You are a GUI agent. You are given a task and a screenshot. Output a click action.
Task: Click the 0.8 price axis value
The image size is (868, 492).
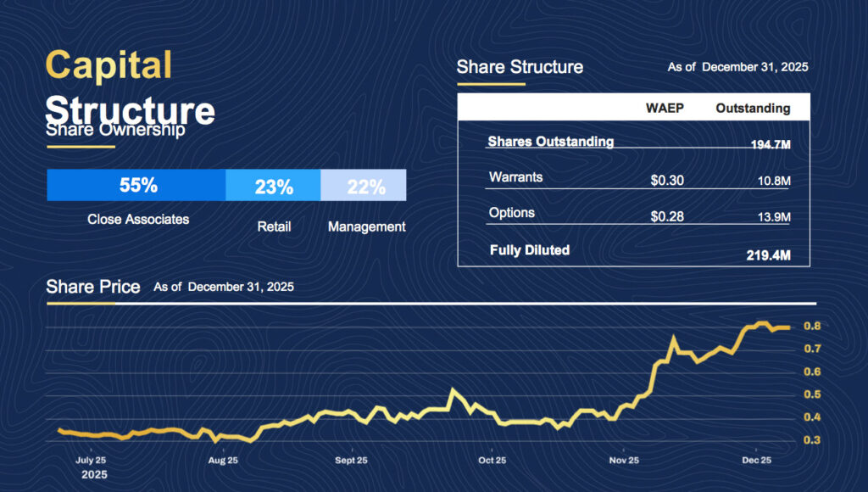coord(811,326)
